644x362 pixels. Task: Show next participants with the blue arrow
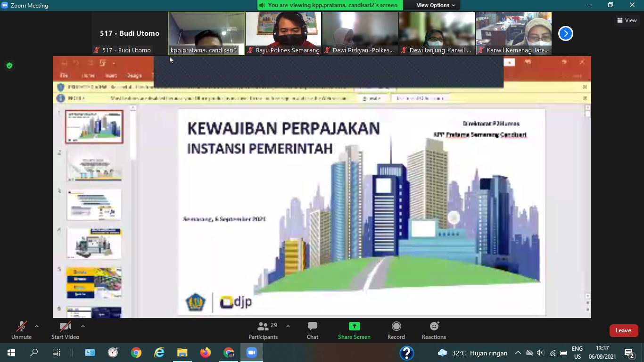pyautogui.click(x=565, y=33)
